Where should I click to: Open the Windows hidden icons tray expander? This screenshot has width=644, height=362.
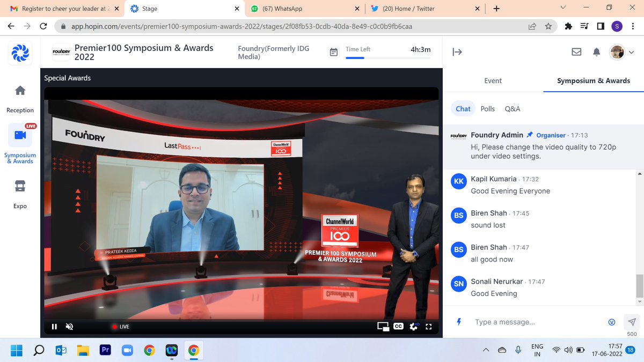click(x=486, y=350)
